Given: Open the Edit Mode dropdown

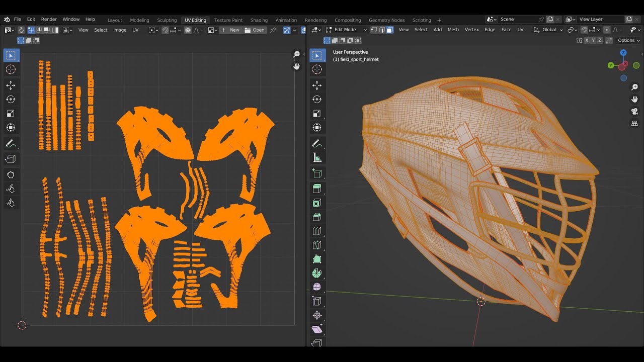Looking at the screenshot, I should click(347, 30).
